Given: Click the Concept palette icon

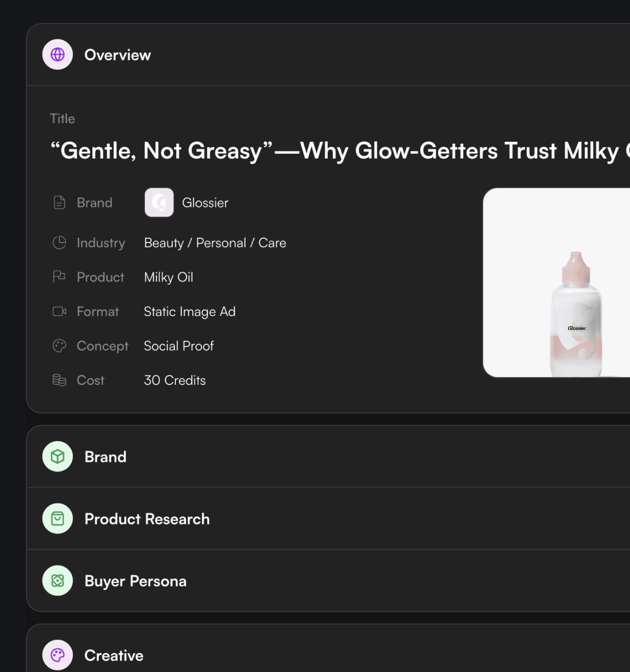Looking at the screenshot, I should click(59, 345).
